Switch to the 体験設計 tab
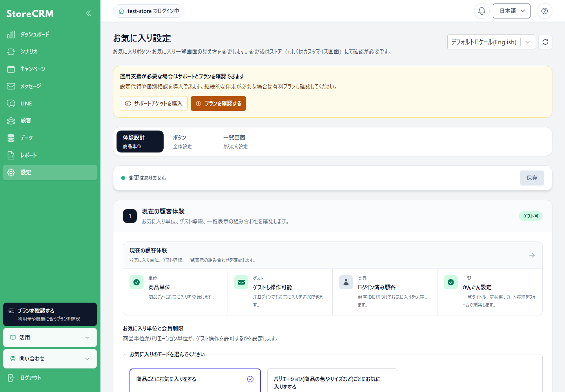Screen dimensions: 565x392 point(140,142)
